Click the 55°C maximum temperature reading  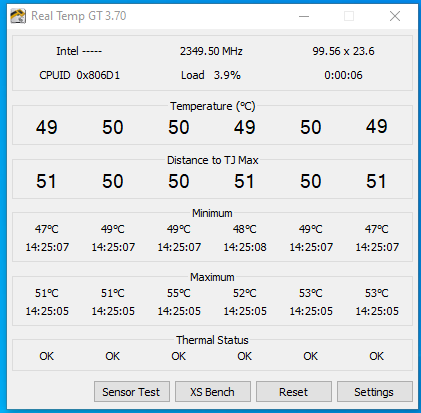(x=179, y=293)
